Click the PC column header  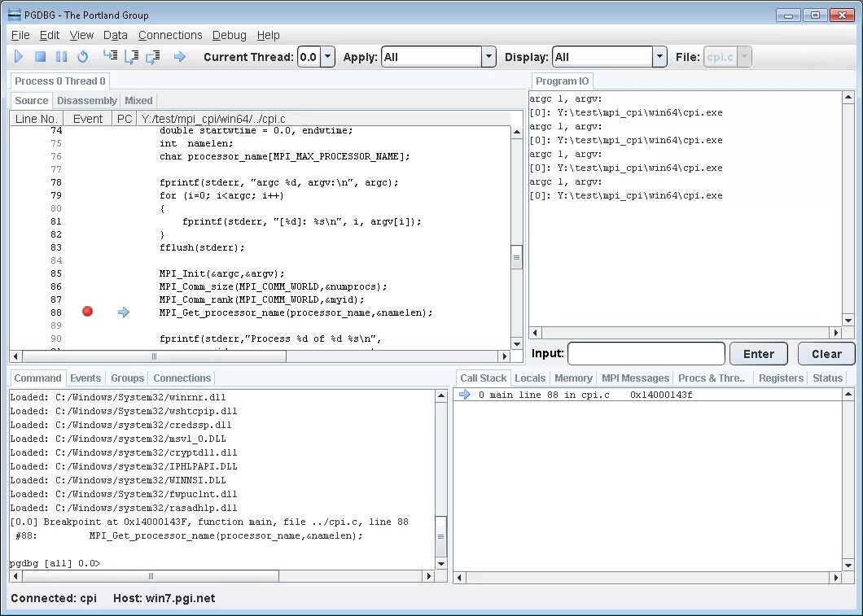point(125,119)
